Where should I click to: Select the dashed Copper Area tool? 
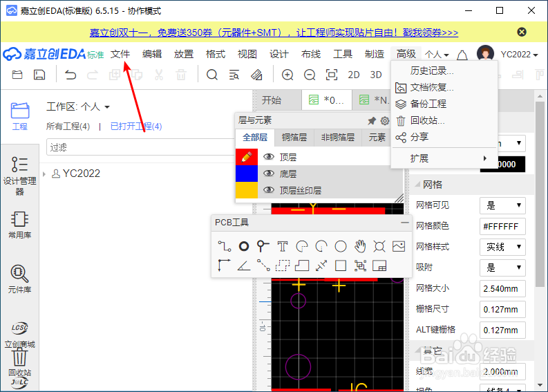point(283,265)
